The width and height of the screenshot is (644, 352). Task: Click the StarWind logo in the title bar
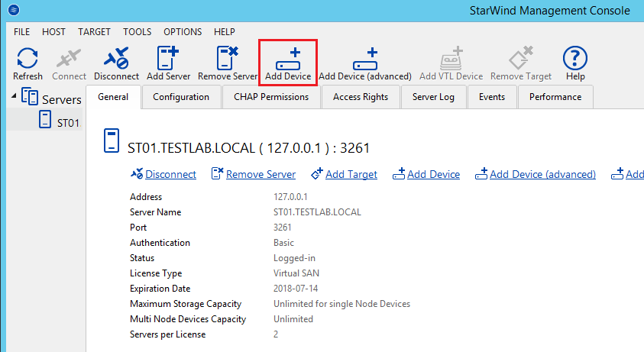pos(14,9)
